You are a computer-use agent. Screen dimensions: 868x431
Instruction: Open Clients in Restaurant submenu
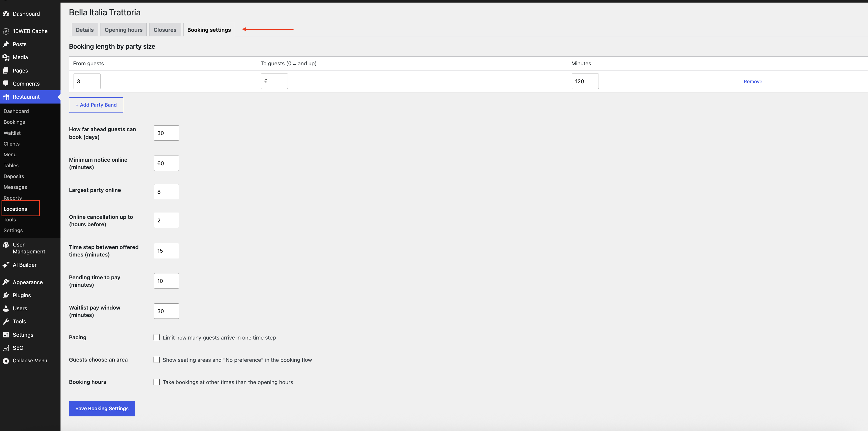pyautogui.click(x=12, y=144)
